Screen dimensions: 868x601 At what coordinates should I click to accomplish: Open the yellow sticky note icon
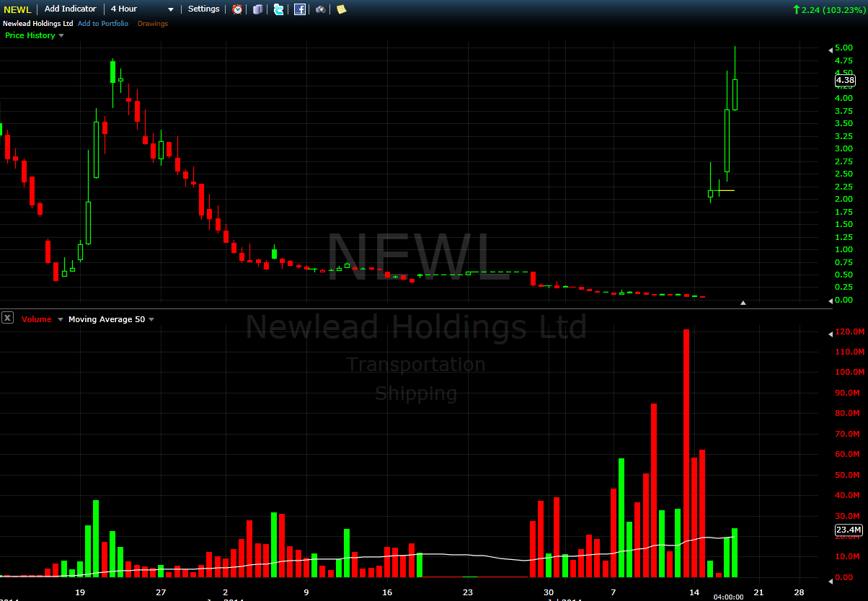[x=341, y=9]
